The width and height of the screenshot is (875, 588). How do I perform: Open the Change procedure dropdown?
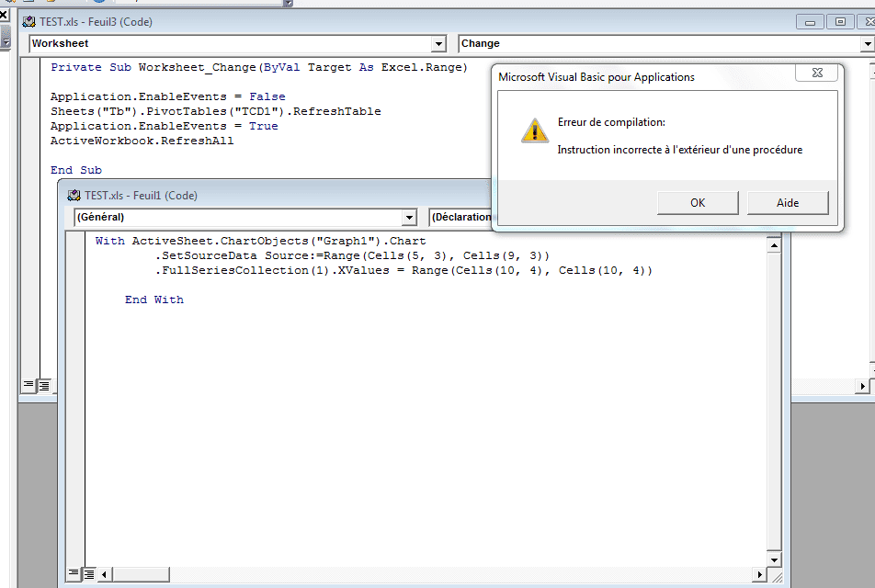[866, 44]
